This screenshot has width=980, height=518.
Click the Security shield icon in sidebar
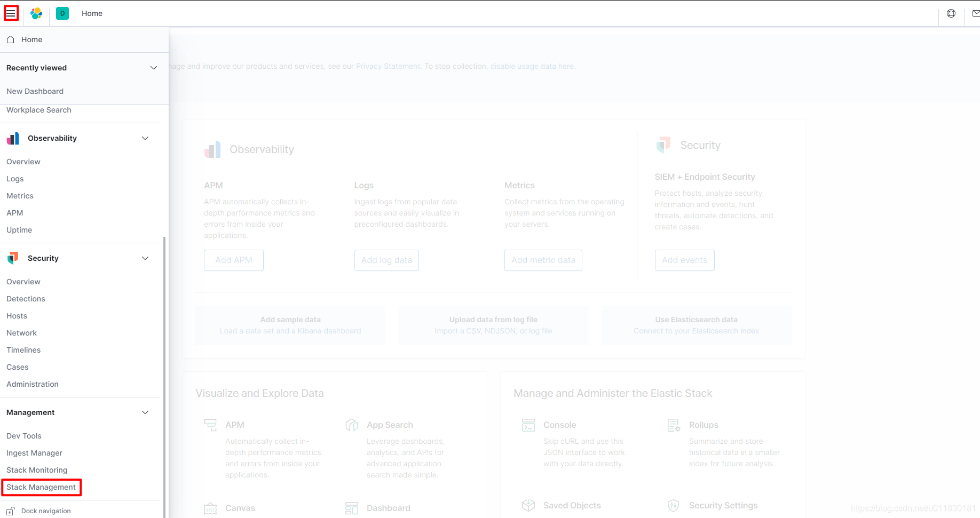[x=13, y=258]
